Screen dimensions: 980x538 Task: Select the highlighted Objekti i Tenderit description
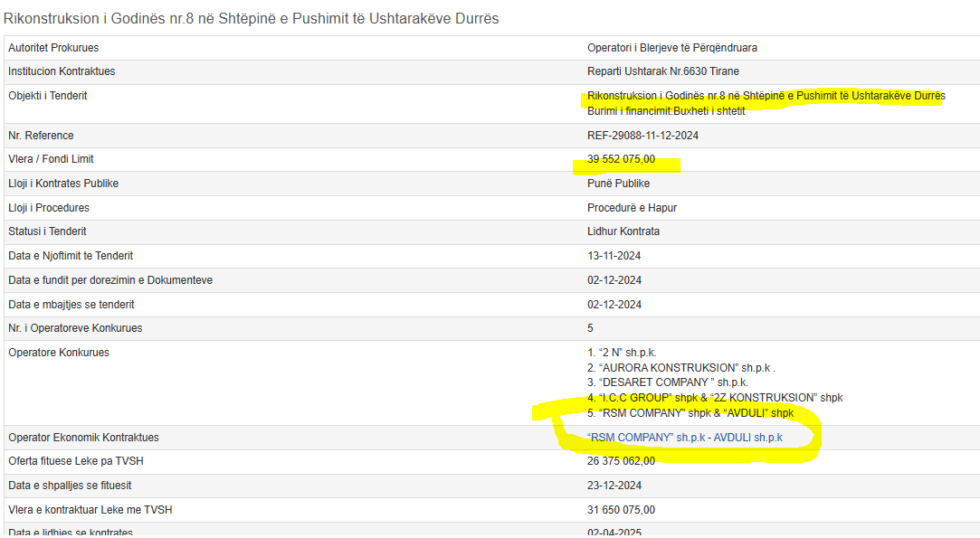(766, 96)
